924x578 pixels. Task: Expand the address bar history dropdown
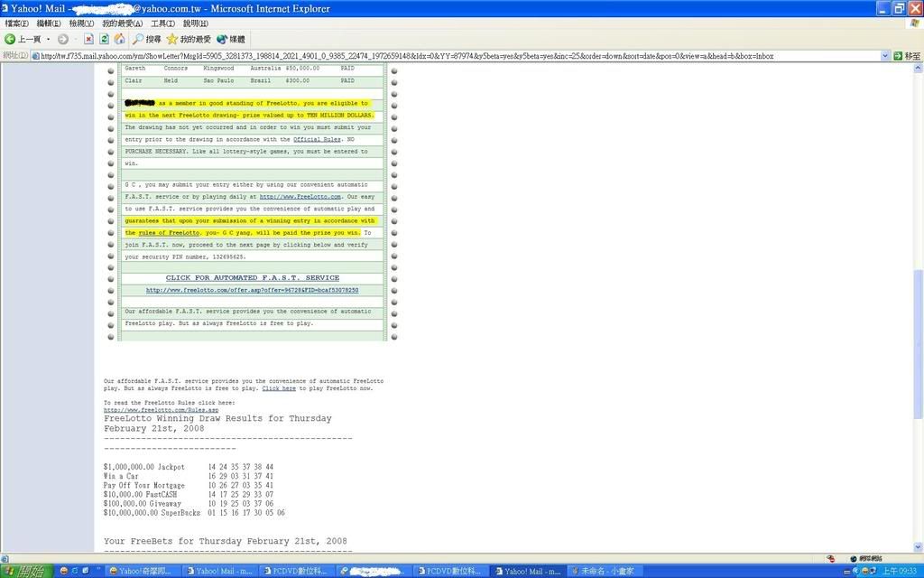[x=885, y=55]
